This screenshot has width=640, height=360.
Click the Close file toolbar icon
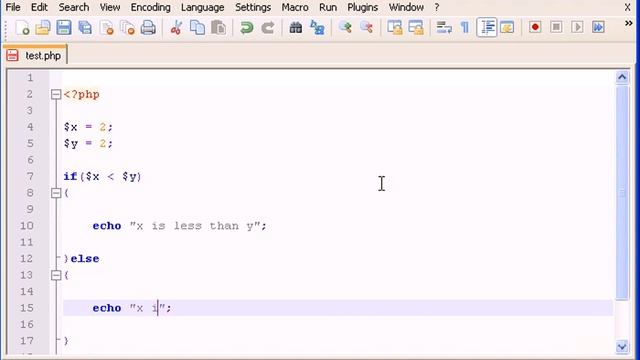pos(106,28)
